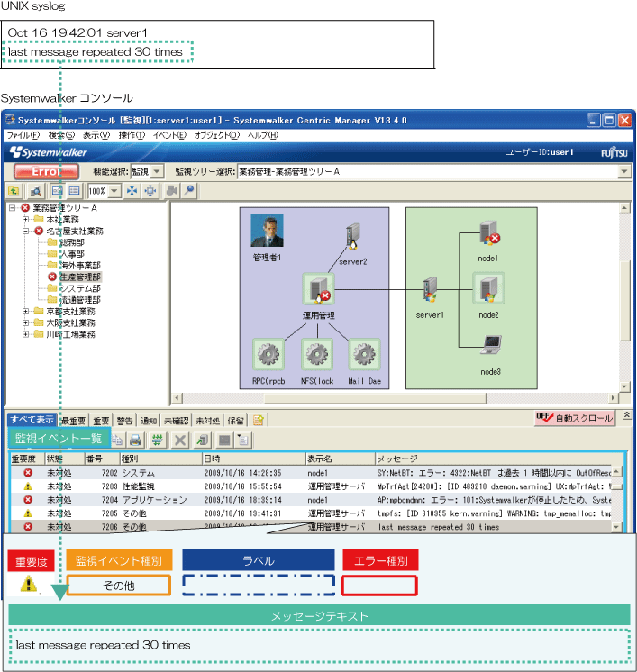Open the オブジェクト(O) menu
637x672 pixels.
217,135
